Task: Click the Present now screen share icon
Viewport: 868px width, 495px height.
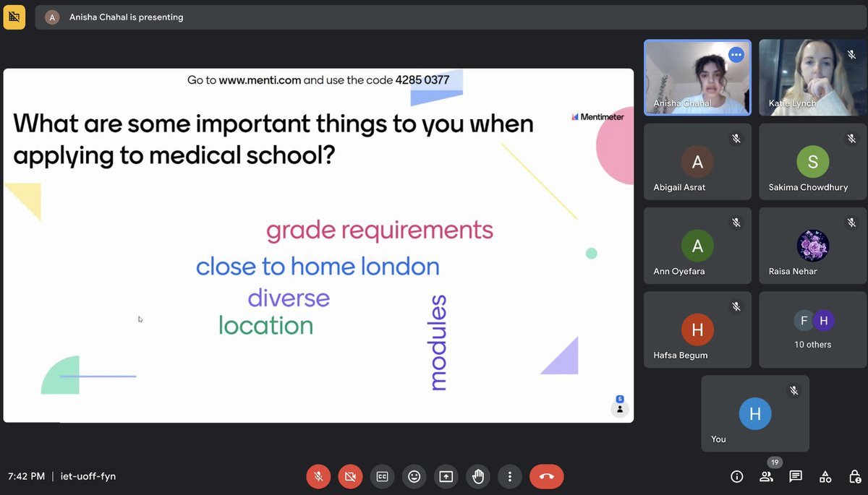Action: click(446, 476)
